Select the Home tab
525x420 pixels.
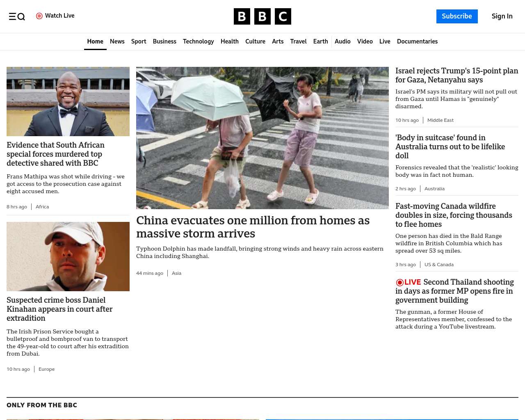coord(95,41)
